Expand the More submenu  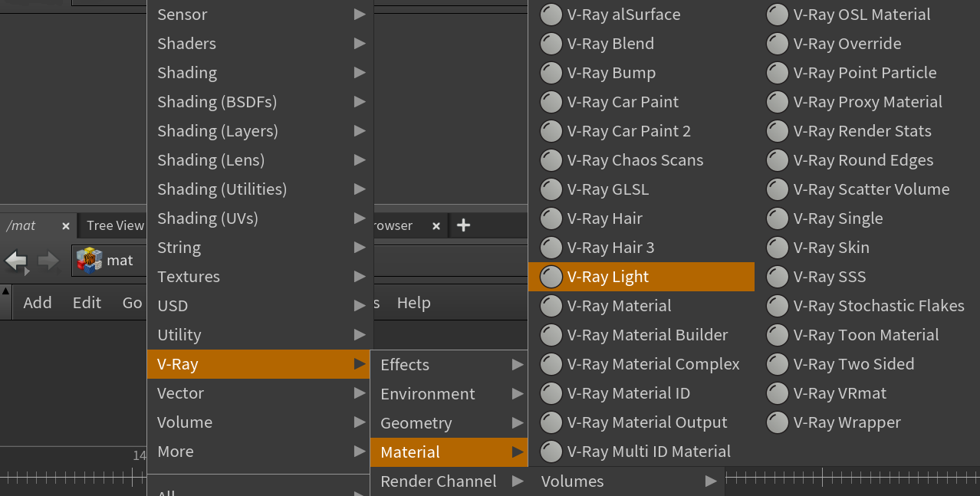260,452
